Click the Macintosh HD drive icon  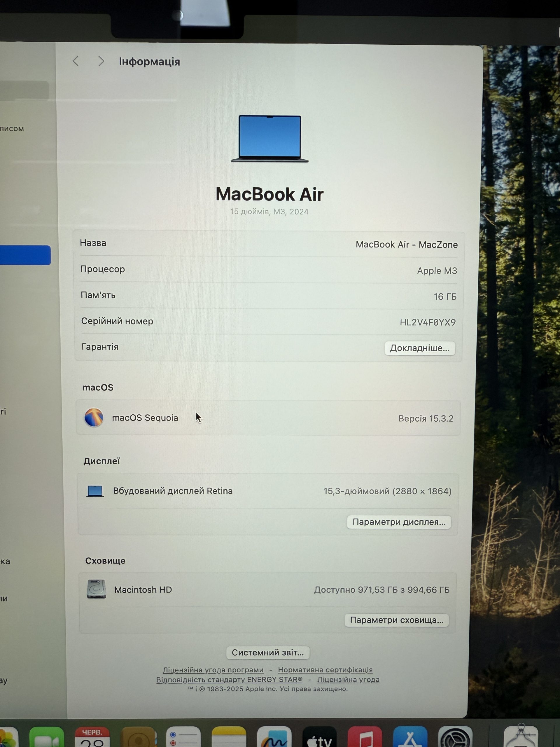[x=97, y=589]
